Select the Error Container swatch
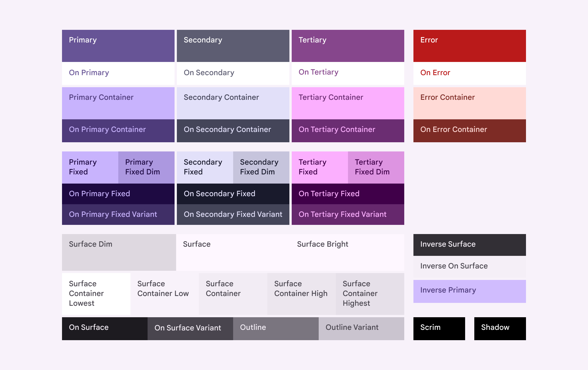Screen dimensions: 588x370 click(469, 103)
